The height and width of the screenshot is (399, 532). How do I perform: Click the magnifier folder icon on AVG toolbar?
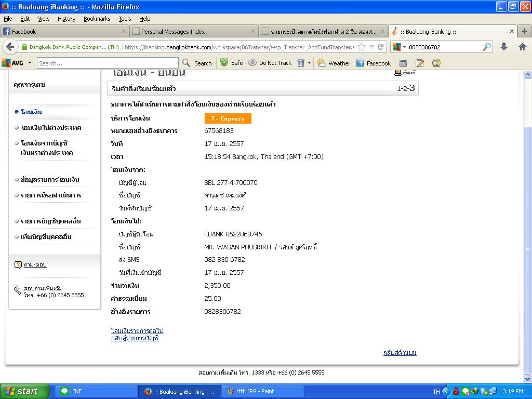coord(436,63)
